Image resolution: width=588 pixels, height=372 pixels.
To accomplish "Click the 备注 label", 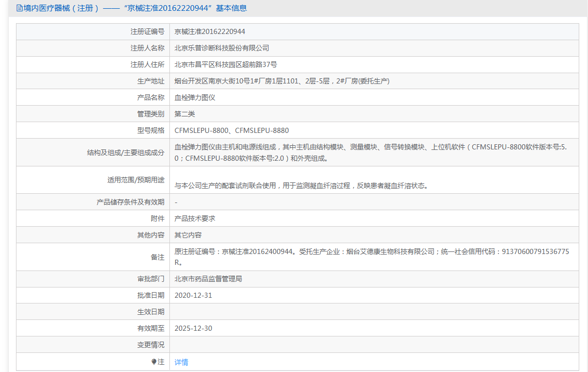I will click(158, 257).
